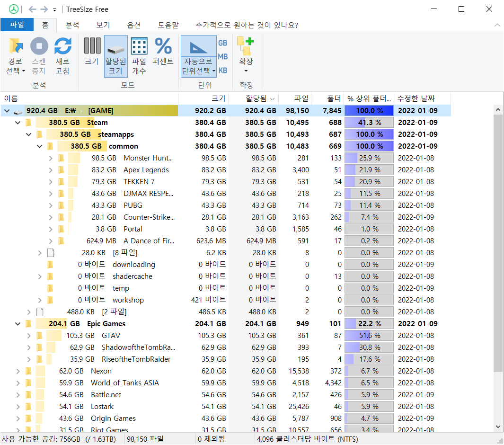This screenshot has height=445, width=504.
Task: Click the Battle.net folder icon
Action: point(28,395)
